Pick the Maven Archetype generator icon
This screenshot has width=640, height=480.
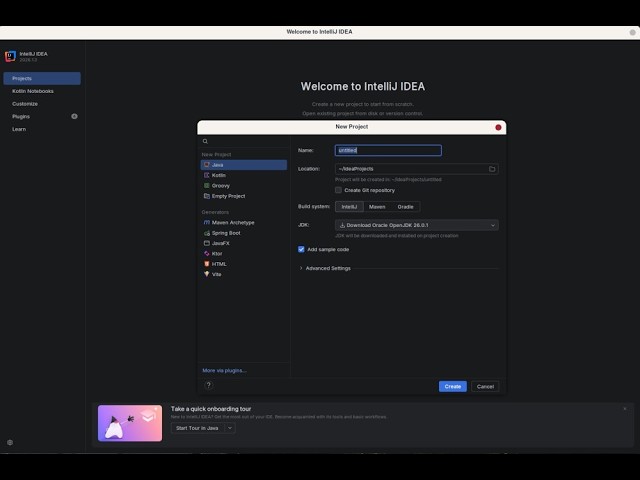point(207,222)
